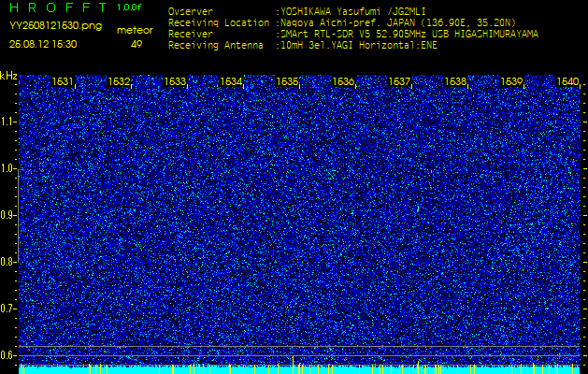Click the Receiver RTL-SDR 52.905MHz line
588x374 pixels.
point(353,35)
